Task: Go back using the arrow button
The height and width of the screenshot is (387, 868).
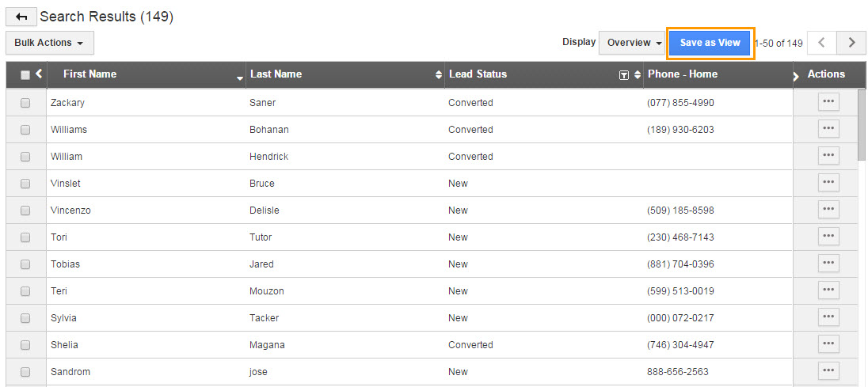Action: (x=21, y=17)
